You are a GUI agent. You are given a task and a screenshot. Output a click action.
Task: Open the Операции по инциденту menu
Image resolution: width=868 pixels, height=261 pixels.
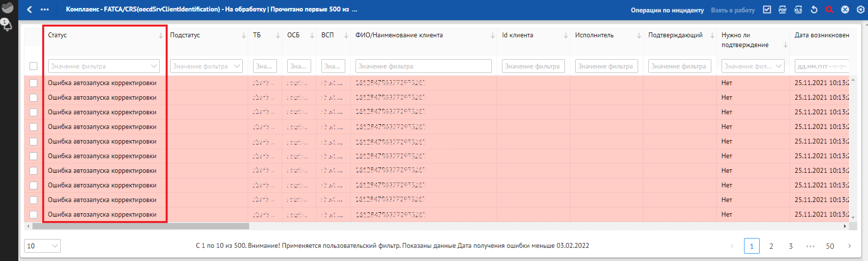point(667,10)
